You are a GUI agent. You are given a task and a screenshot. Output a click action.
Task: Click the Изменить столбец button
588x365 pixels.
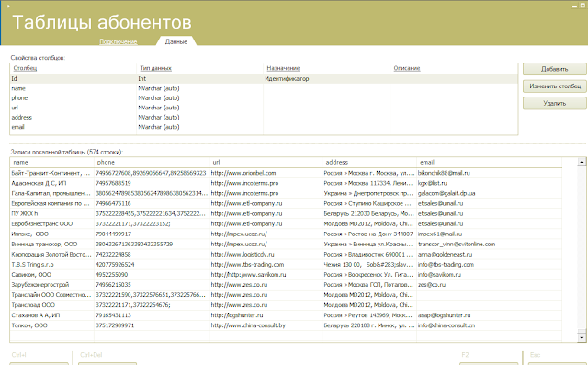(555, 86)
